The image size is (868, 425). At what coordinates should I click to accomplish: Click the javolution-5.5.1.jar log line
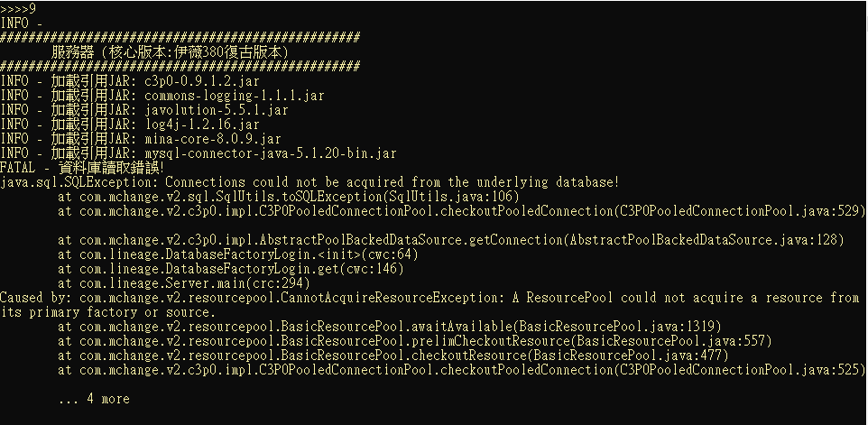(144, 110)
